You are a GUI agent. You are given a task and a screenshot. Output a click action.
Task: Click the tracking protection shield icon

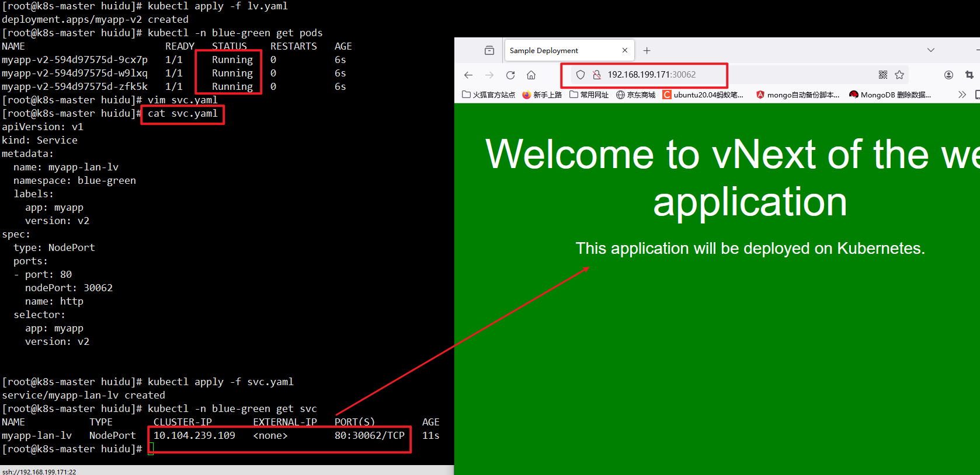click(x=581, y=75)
